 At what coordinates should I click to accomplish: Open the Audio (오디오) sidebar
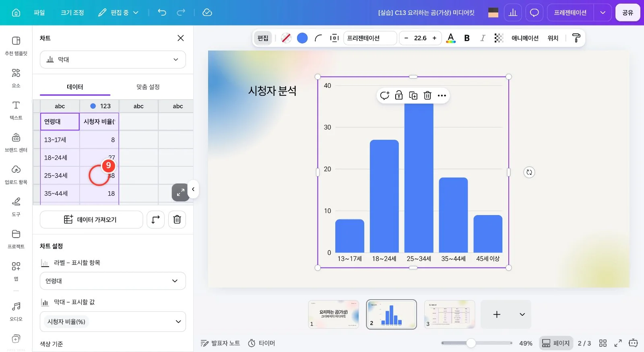[16, 311]
